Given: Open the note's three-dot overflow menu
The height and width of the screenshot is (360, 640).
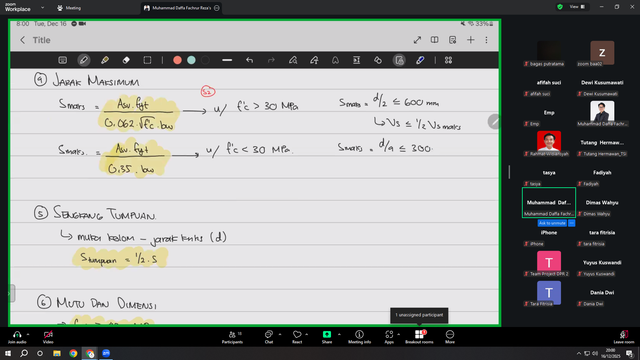Looking at the screenshot, I should tap(486, 40).
